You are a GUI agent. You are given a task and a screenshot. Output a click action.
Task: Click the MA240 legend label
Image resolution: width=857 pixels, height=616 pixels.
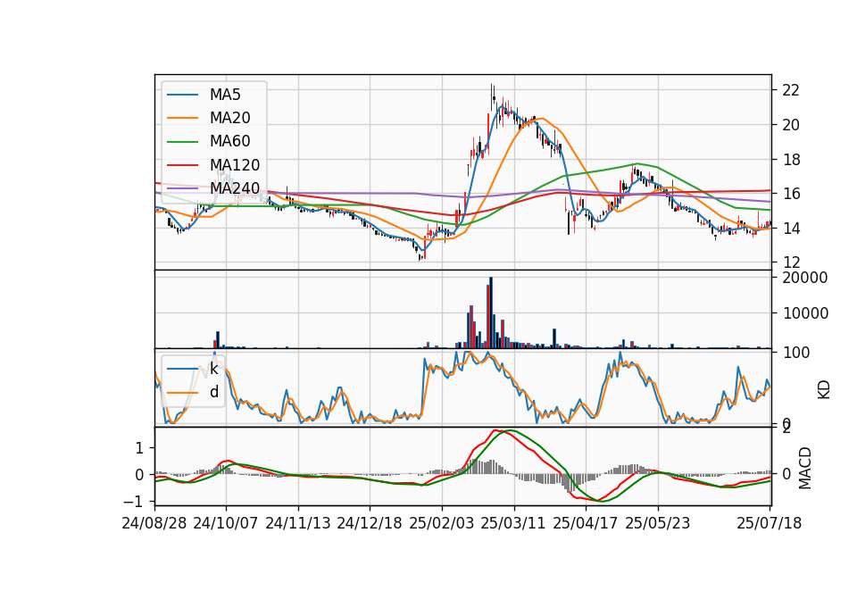click(x=235, y=188)
